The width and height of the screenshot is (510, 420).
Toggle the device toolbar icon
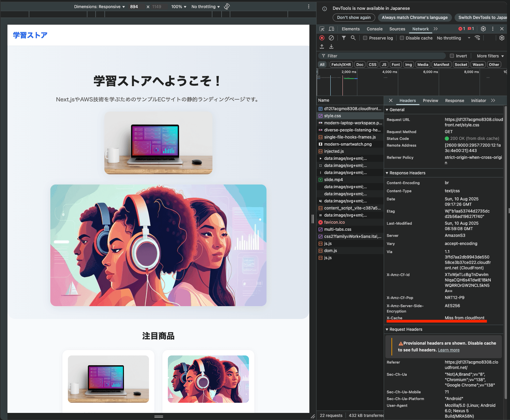[x=331, y=29]
